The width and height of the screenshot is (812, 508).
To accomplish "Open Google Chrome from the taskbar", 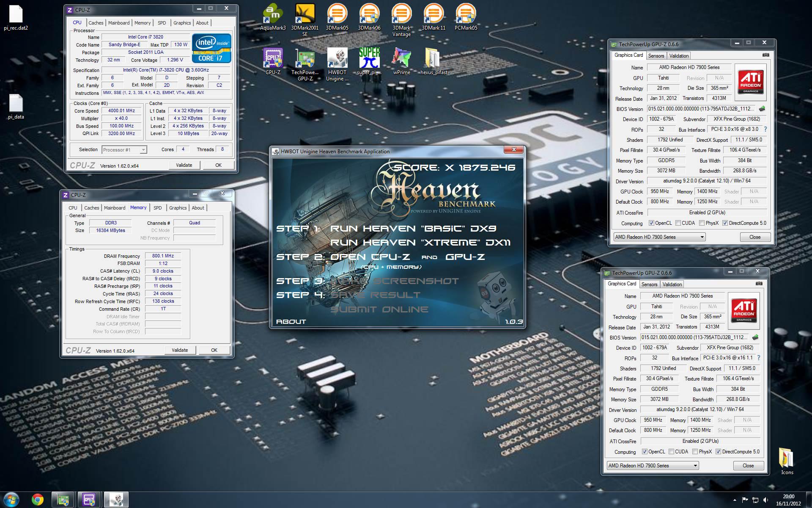I will pos(38,500).
